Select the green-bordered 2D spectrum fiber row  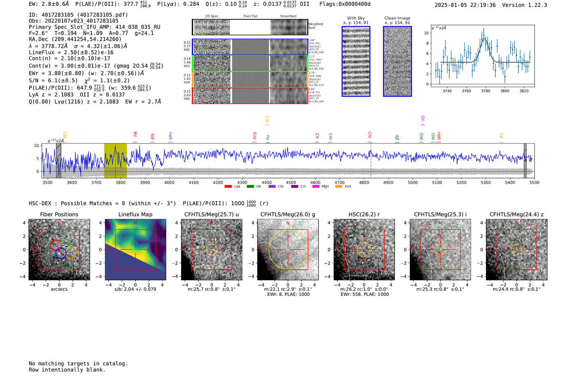pos(250,63)
